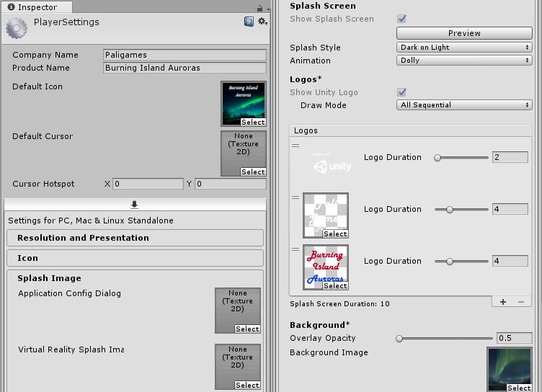Grab the reorder handle of Unity logo row
This screenshot has width=542, height=392.
pos(296,146)
